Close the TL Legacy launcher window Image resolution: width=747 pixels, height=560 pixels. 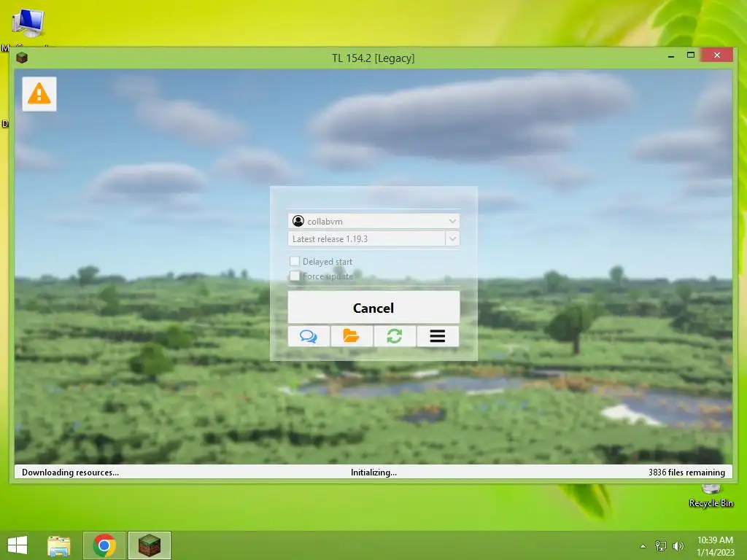[717, 55]
